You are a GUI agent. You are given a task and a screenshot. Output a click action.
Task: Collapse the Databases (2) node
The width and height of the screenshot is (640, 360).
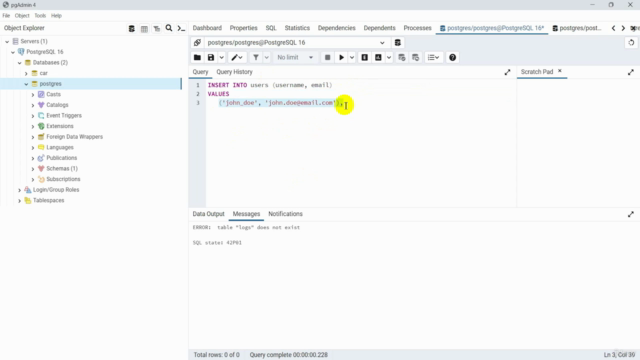[20, 62]
